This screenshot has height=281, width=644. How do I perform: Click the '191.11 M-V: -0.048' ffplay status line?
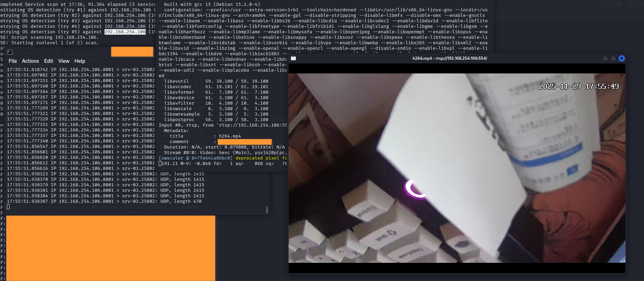point(223,164)
